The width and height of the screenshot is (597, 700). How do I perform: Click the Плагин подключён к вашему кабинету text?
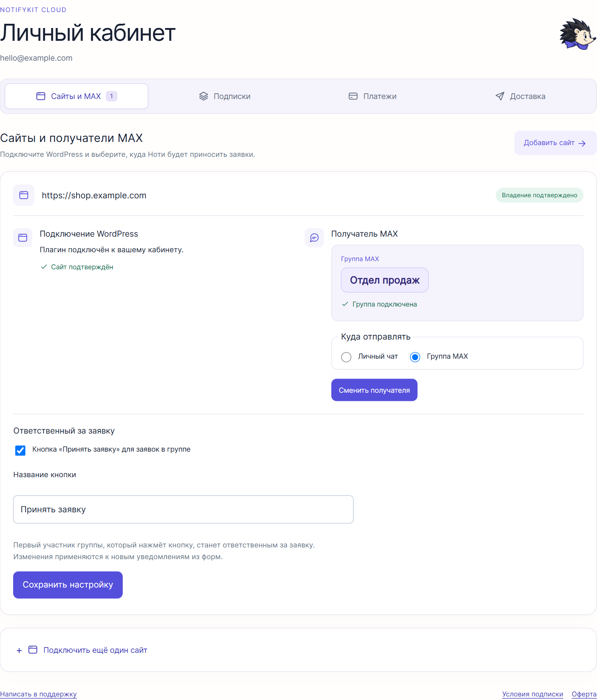111,250
